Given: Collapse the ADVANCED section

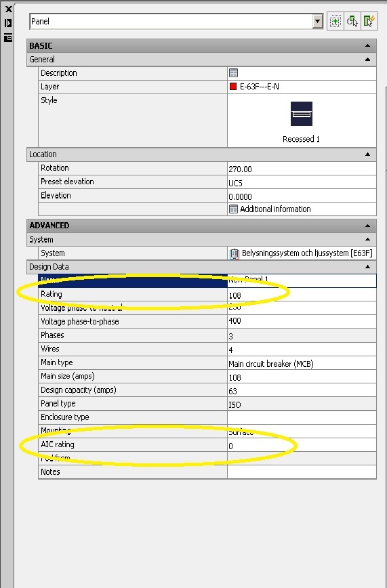Looking at the screenshot, I should coord(367,226).
